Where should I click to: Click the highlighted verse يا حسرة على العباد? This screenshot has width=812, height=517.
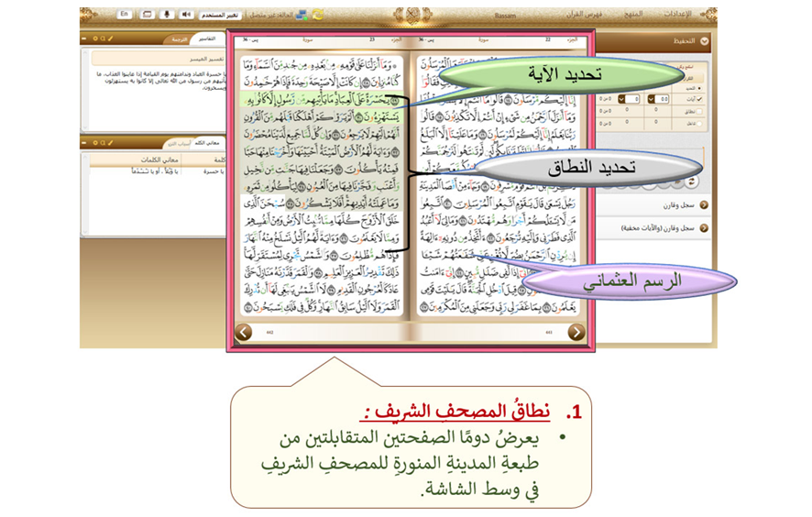coord(321,100)
